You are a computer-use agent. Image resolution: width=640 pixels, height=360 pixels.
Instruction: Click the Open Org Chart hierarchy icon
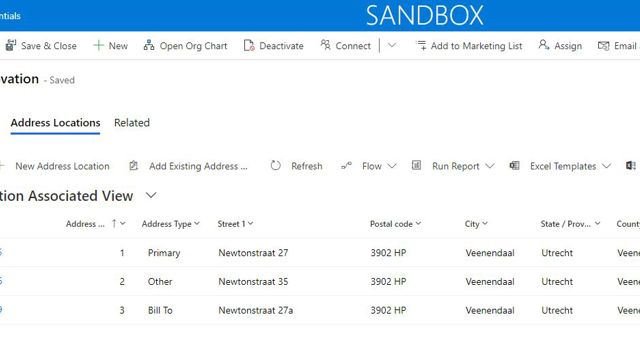click(x=149, y=45)
